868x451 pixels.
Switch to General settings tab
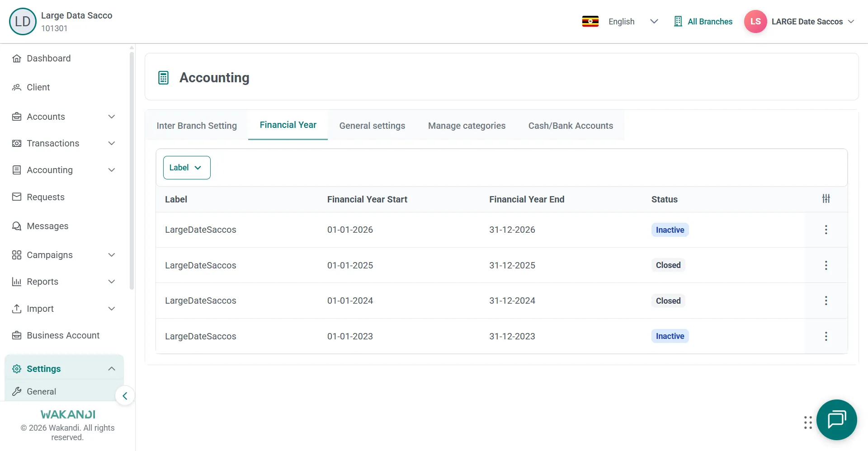pyautogui.click(x=372, y=126)
